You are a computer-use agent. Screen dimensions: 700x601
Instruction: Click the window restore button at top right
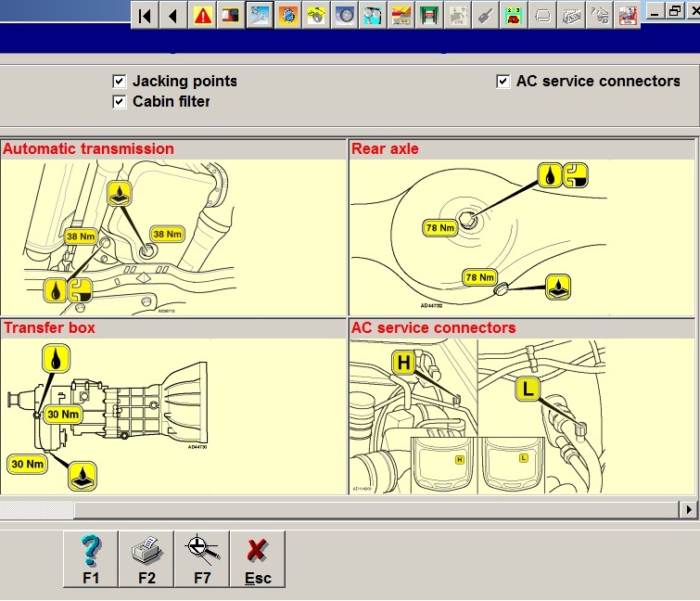point(674,11)
